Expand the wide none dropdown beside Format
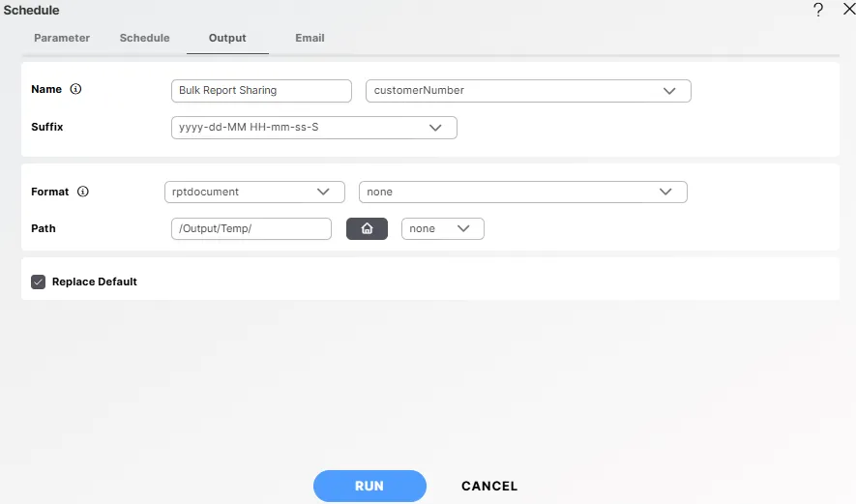 [522, 192]
